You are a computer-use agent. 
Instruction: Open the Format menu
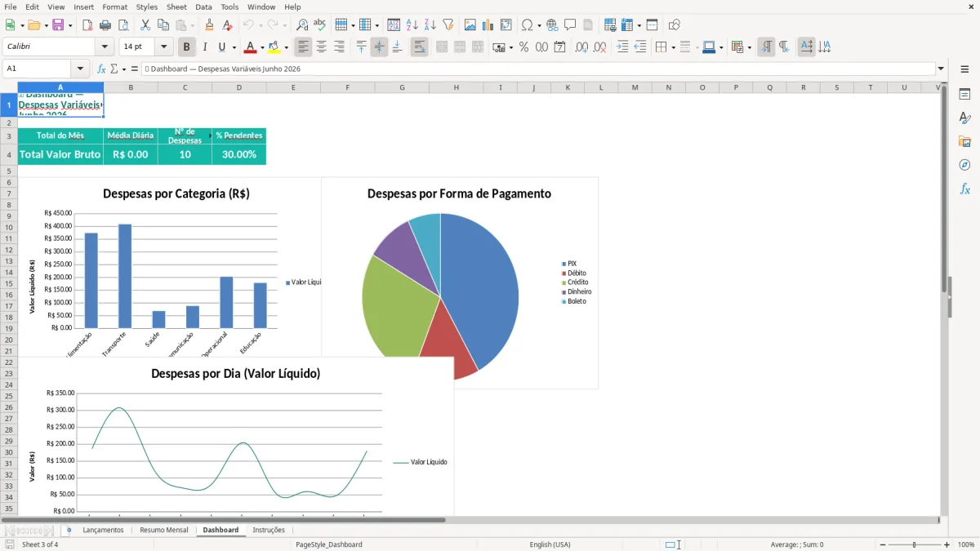tap(114, 7)
